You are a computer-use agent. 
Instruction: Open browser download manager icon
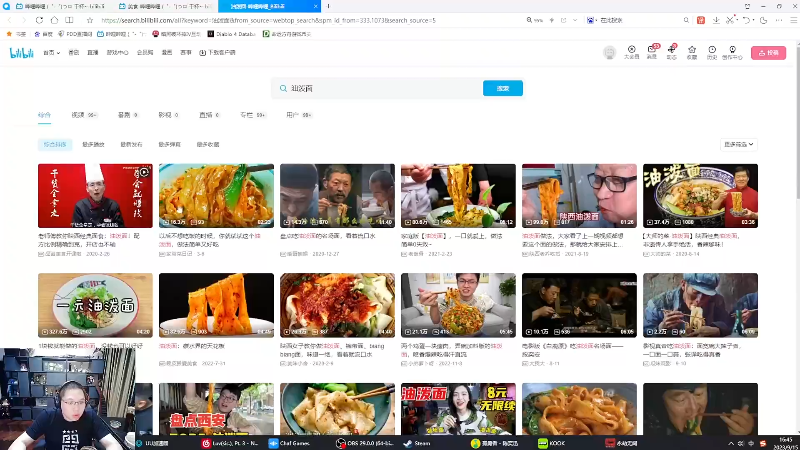716,20
